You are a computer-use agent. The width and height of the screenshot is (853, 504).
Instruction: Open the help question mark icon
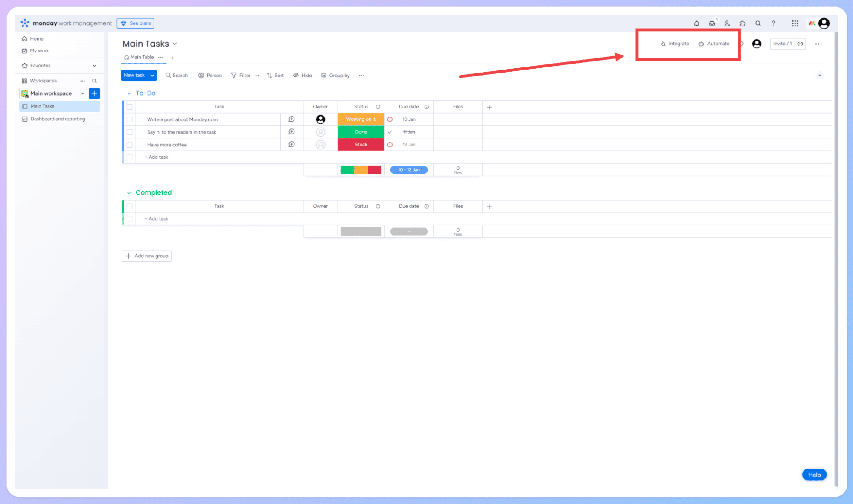(773, 23)
